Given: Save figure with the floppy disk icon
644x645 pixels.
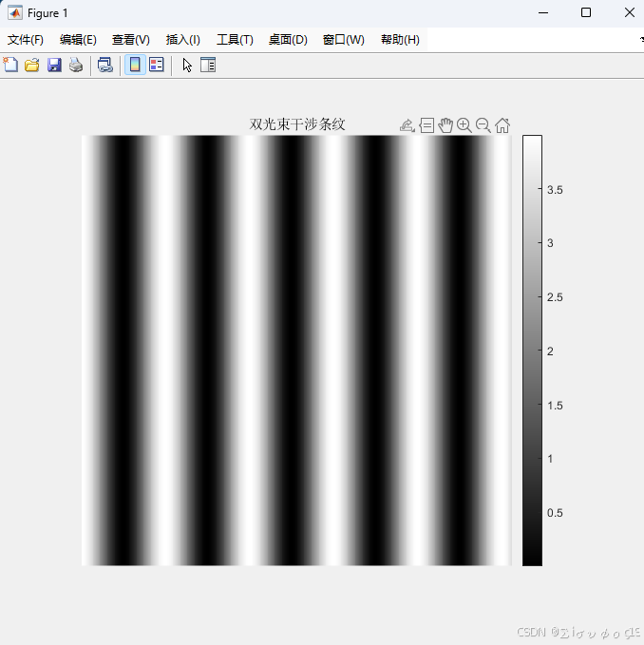Looking at the screenshot, I should (x=54, y=65).
